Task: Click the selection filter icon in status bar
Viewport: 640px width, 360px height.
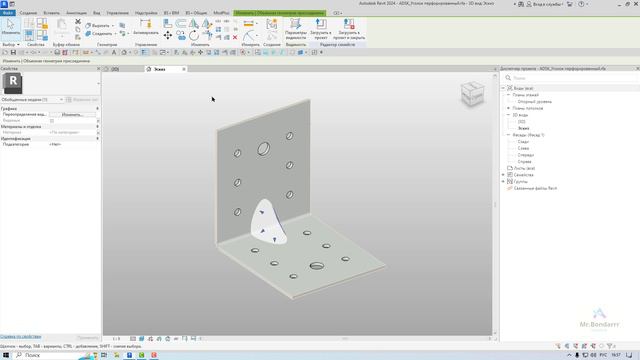Action: [x=609, y=346]
